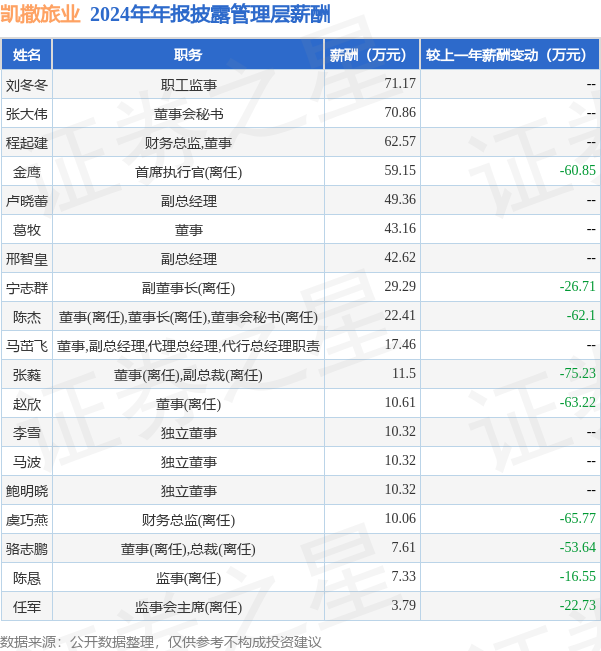This screenshot has height=651, width=601.
Task: Click the salary value 62.57
Action: click(x=400, y=142)
